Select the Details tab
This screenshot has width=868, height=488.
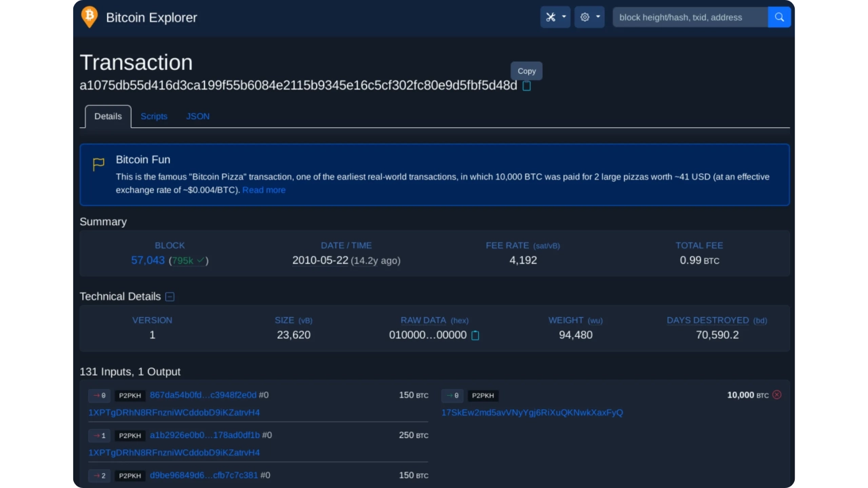pyautogui.click(x=108, y=117)
